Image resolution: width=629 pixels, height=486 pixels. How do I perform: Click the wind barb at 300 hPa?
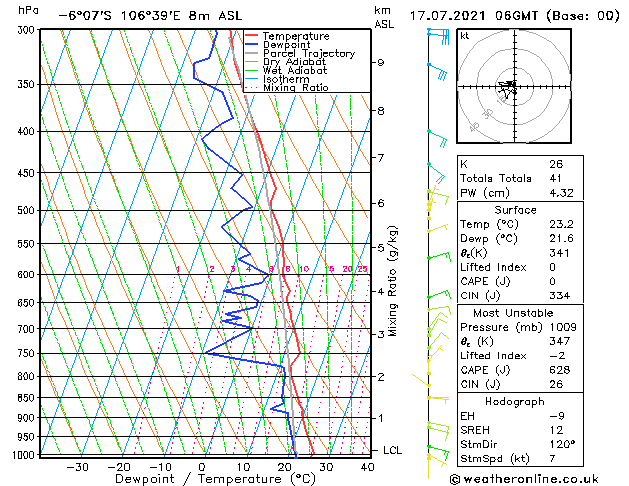(438, 36)
